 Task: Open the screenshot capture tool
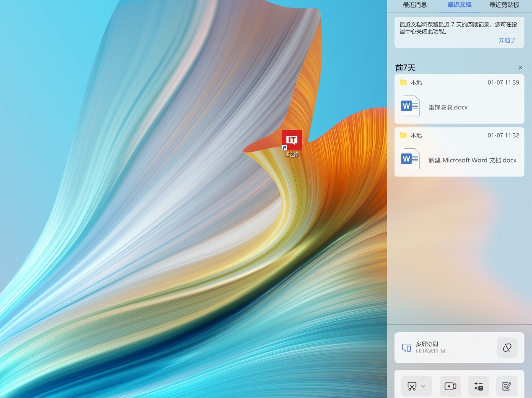click(x=413, y=385)
